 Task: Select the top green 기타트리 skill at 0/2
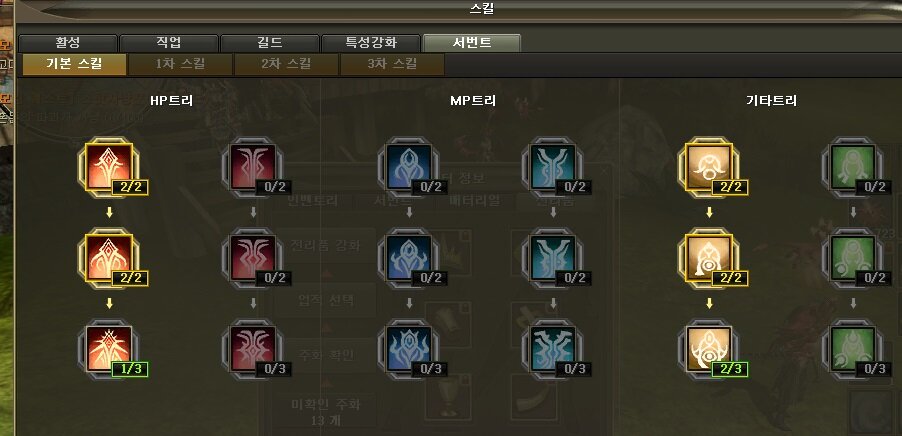(853, 166)
